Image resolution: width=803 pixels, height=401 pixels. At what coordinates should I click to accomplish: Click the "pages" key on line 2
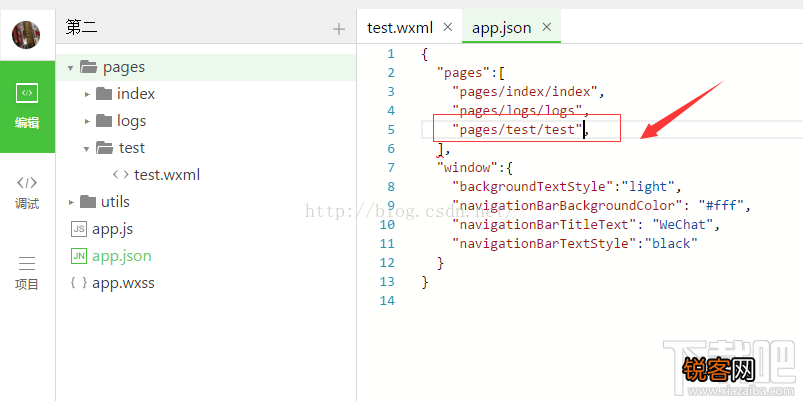[x=463, y=73]
